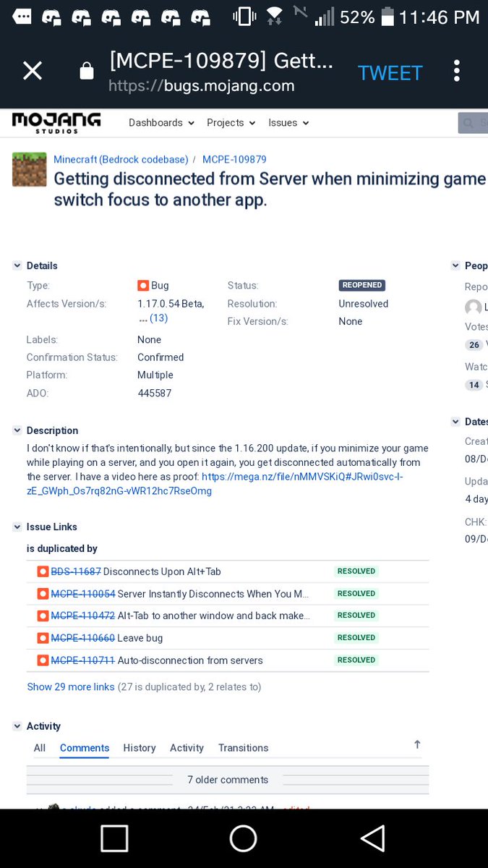Show 29 more links
This screenshot has width=488, height=868.
click(71, 687)
